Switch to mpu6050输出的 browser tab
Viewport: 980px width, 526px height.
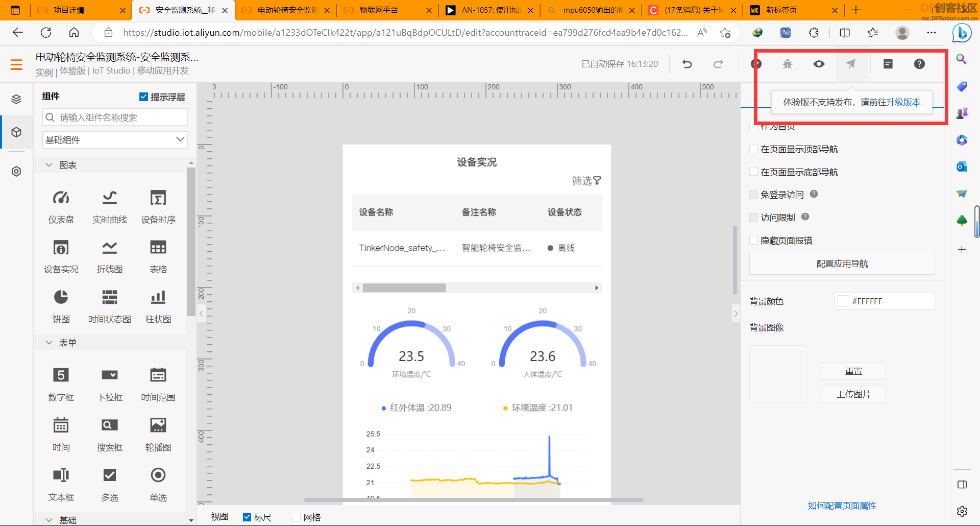click(592, 10)
